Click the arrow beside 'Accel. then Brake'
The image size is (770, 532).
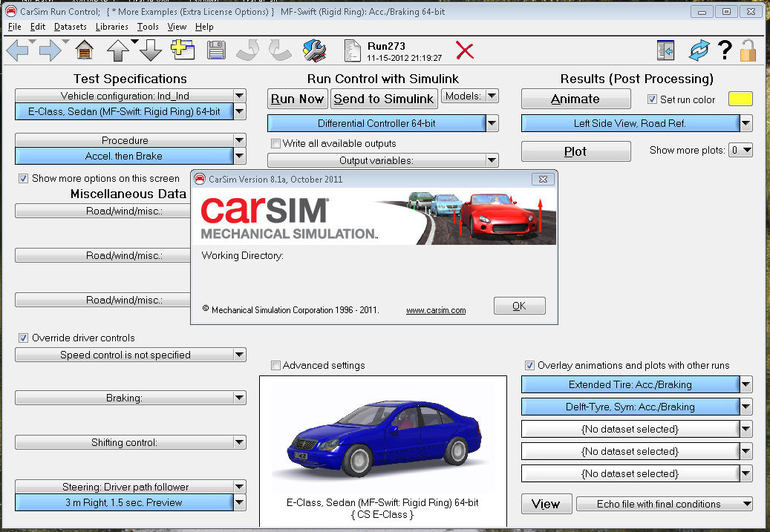tap(239, 156)
